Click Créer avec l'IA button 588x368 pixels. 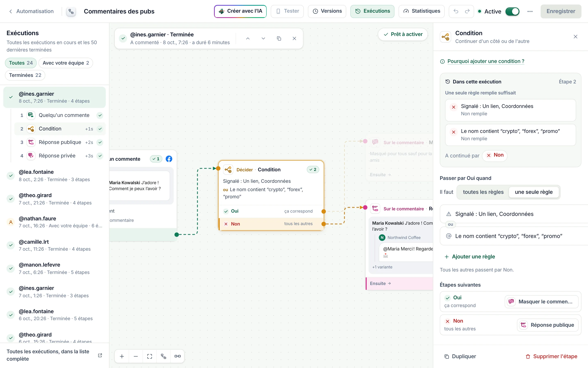240,11
